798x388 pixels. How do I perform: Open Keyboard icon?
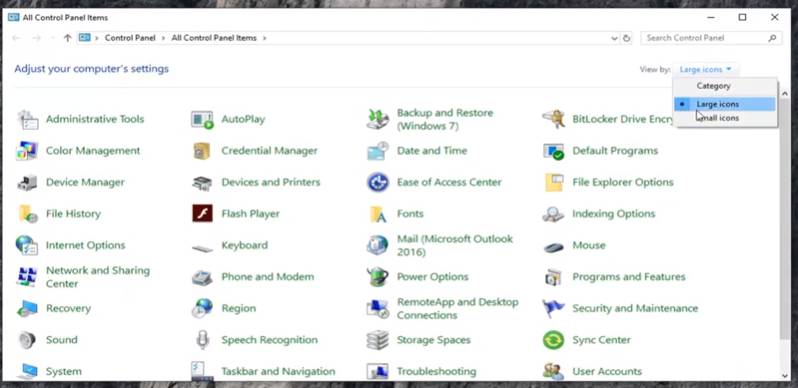(202, 248)
